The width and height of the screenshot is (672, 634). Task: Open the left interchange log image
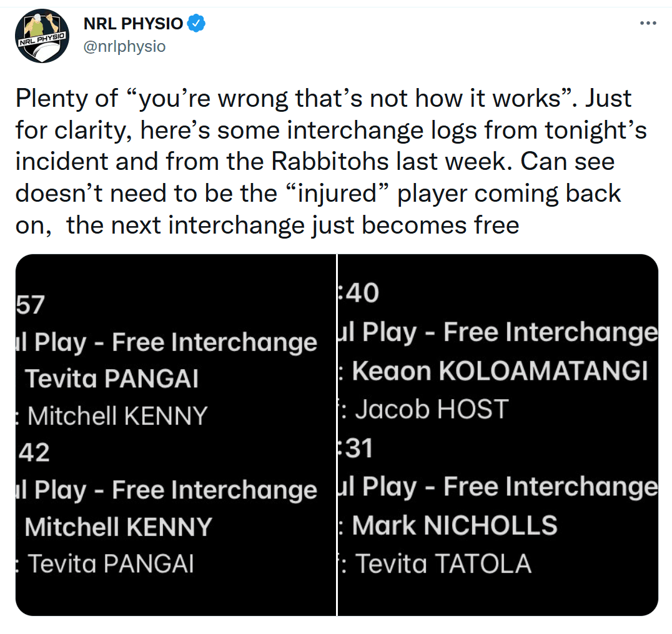[175, 435]
